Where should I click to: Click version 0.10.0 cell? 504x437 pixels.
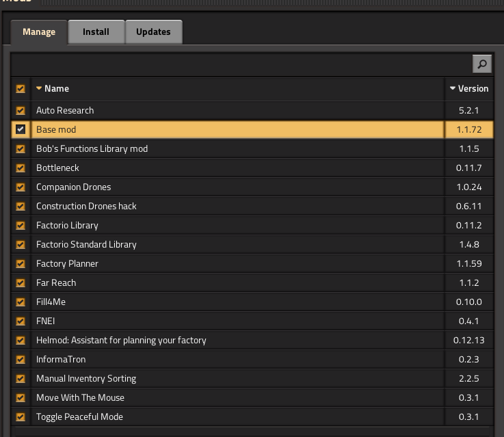coord(469,302)
